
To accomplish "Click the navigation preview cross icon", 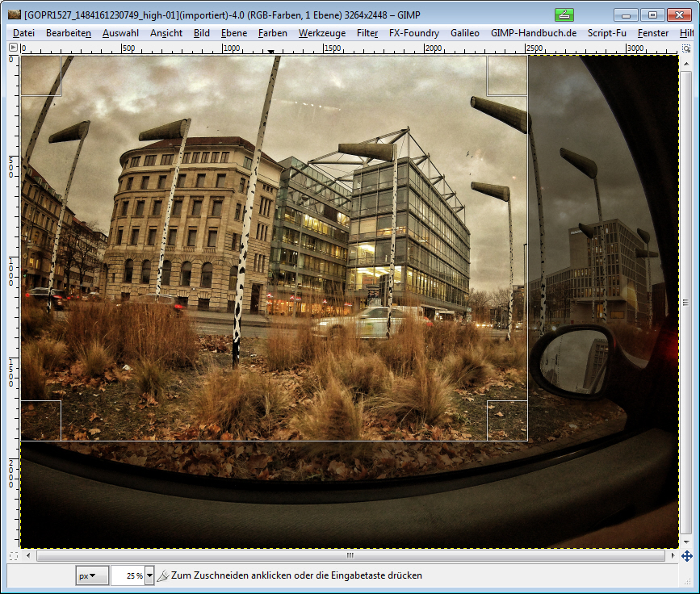I will [x=686, y=556].
